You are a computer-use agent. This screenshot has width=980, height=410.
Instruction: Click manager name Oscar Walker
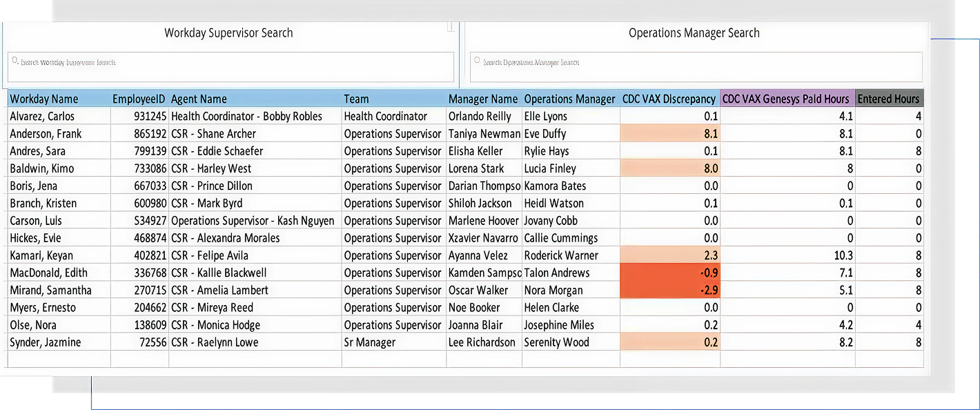tap(484, 290)
